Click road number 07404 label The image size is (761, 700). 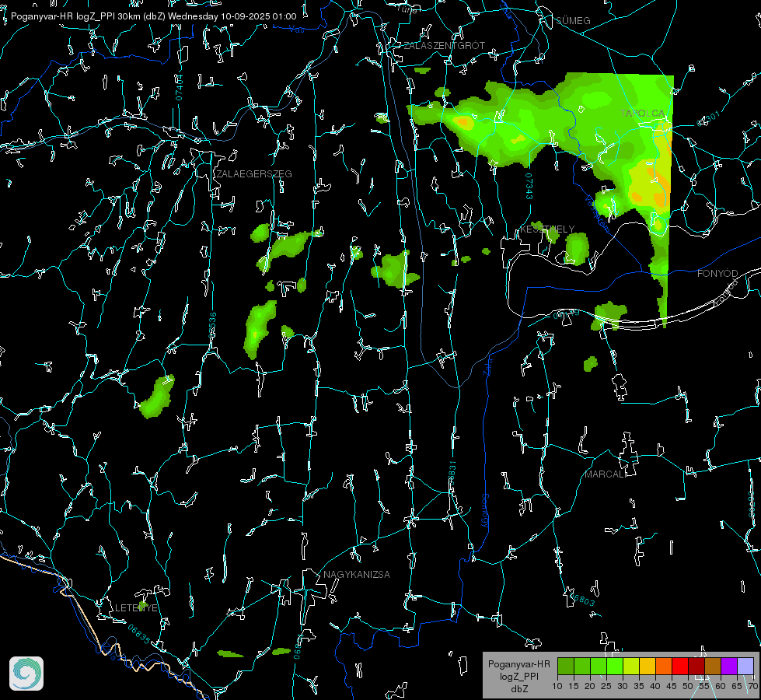click(180, 87)
